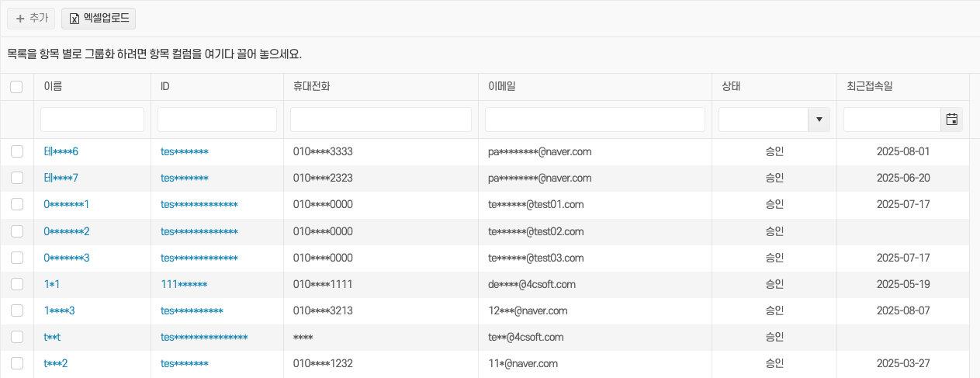
Task: Toggle the select-all header checkbox
Action: pyautogui.click(x=16, y=87)
